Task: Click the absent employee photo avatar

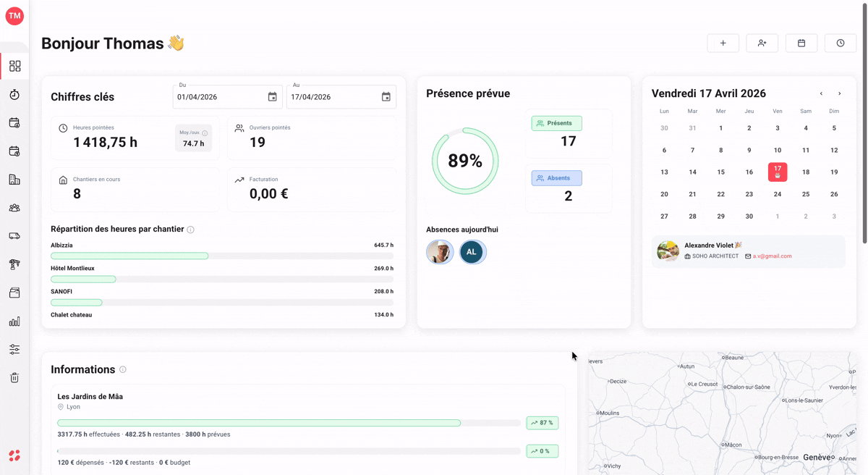Action: click(x=440, y=252)
